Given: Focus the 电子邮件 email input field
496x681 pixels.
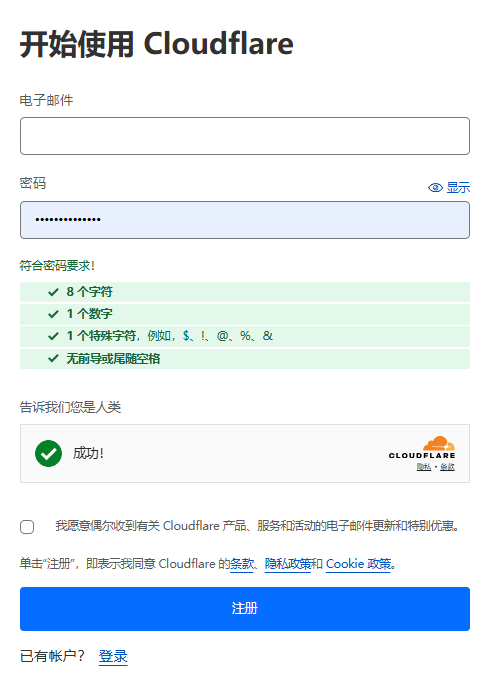Looking at the screenshot, I should click(245, 136).
